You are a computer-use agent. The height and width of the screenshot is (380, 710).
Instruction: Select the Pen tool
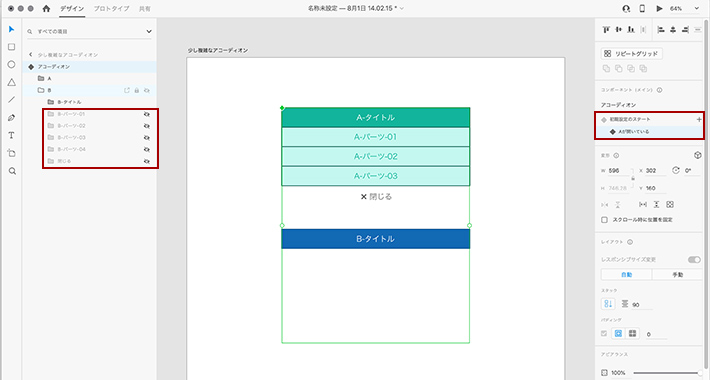point(11,118)
